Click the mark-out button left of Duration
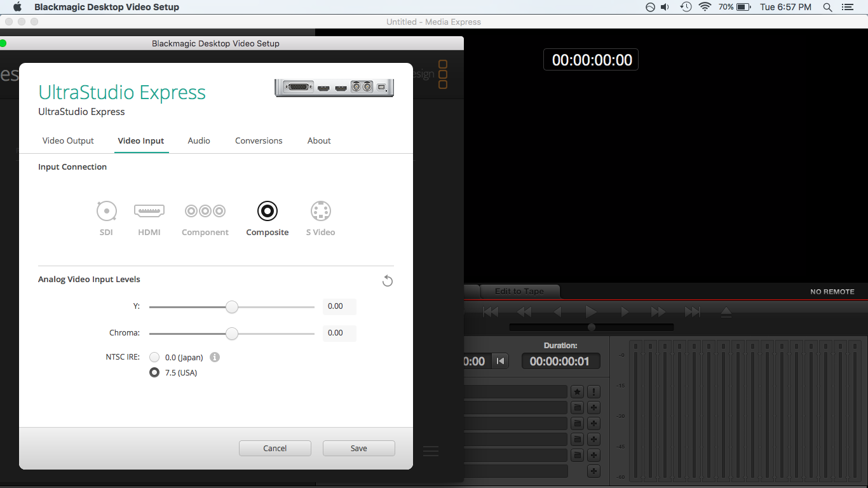Viewport: 868px width, 488px height. (x=501, y=361)
